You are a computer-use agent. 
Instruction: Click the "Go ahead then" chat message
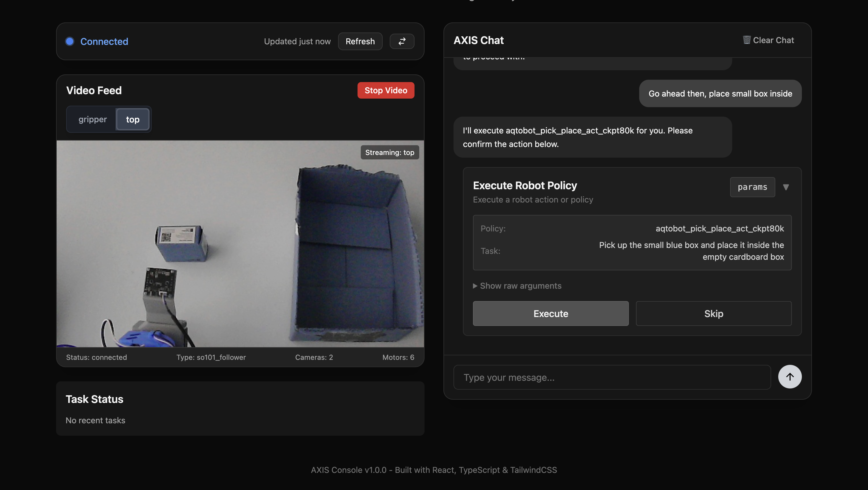pos(720,93)
